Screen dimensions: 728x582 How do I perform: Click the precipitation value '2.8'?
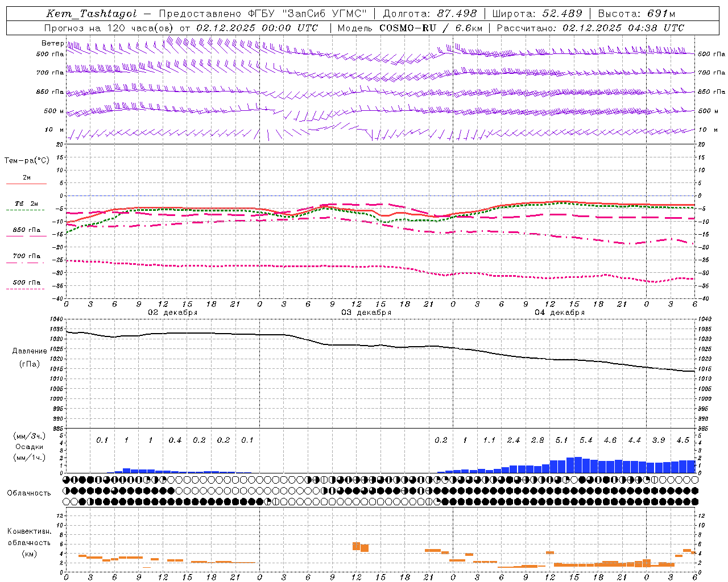pyautogui.click(x=537, y=440)
